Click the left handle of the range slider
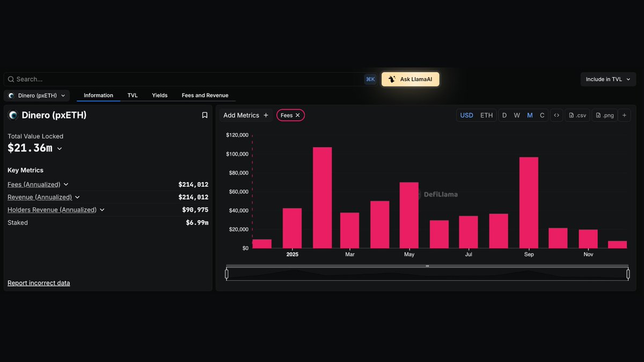This screenshot has height=362, width=644. [x=226, y=274]
